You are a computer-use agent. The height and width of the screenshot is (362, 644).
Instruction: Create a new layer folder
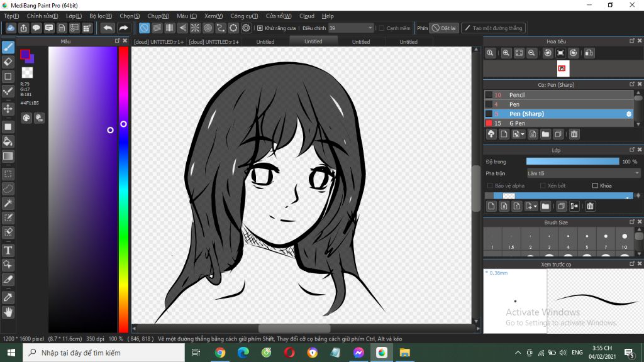(x=545, y=206)
